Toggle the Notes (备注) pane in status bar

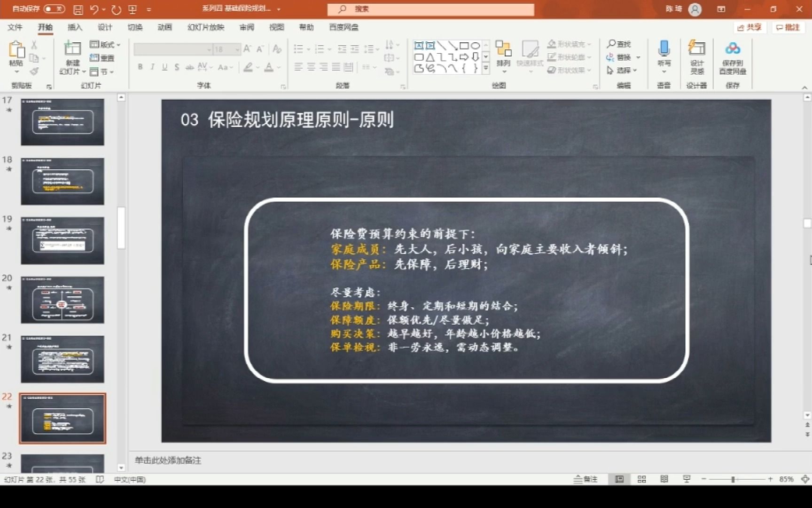point(586,479)
